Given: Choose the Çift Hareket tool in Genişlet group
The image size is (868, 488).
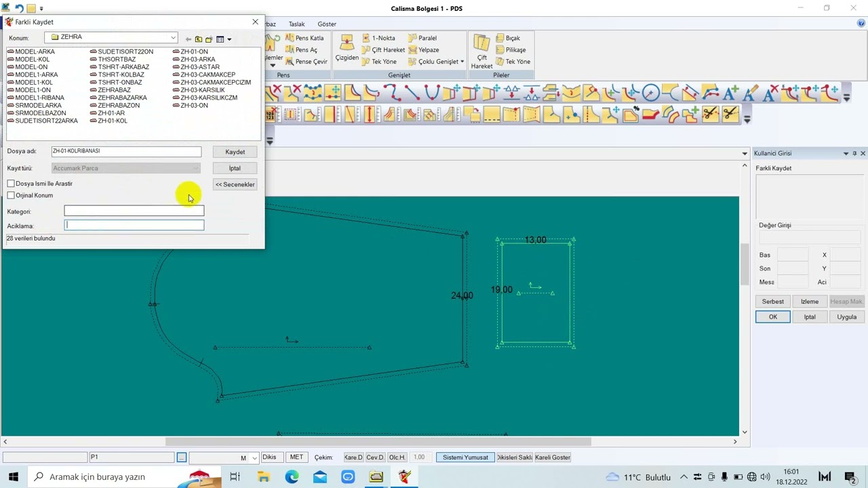Looking at the screenshot, I should tap(383, 49).
